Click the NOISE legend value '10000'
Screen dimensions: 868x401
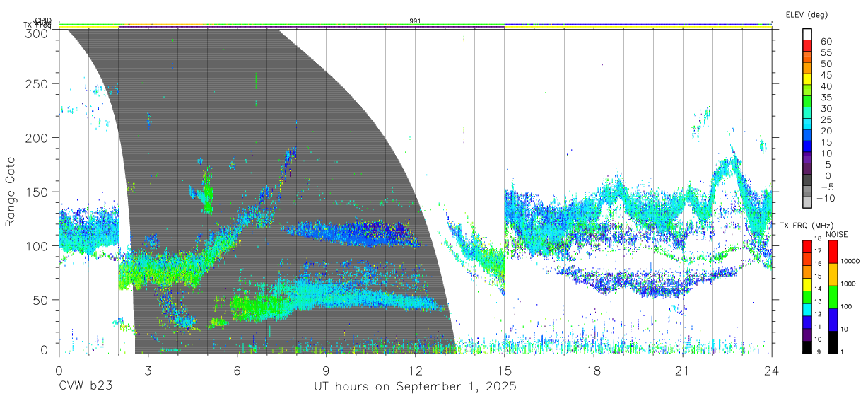pos(850,262)
